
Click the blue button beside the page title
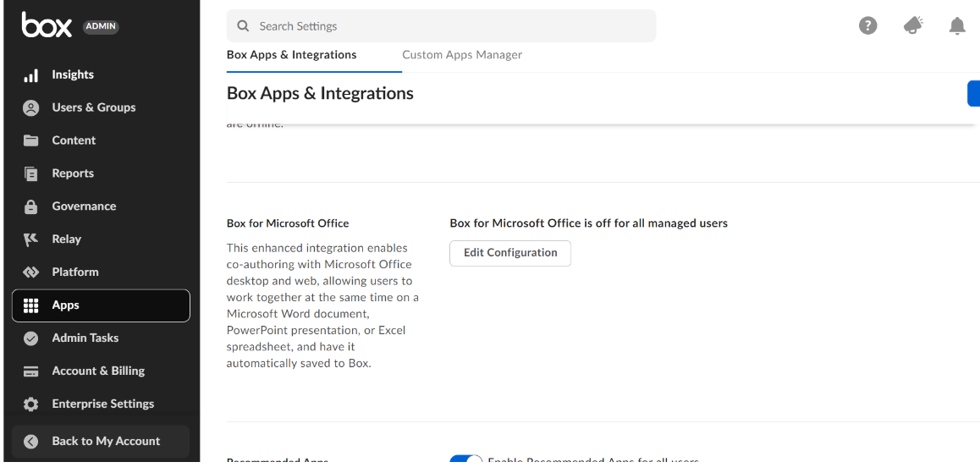pos(974,94)
